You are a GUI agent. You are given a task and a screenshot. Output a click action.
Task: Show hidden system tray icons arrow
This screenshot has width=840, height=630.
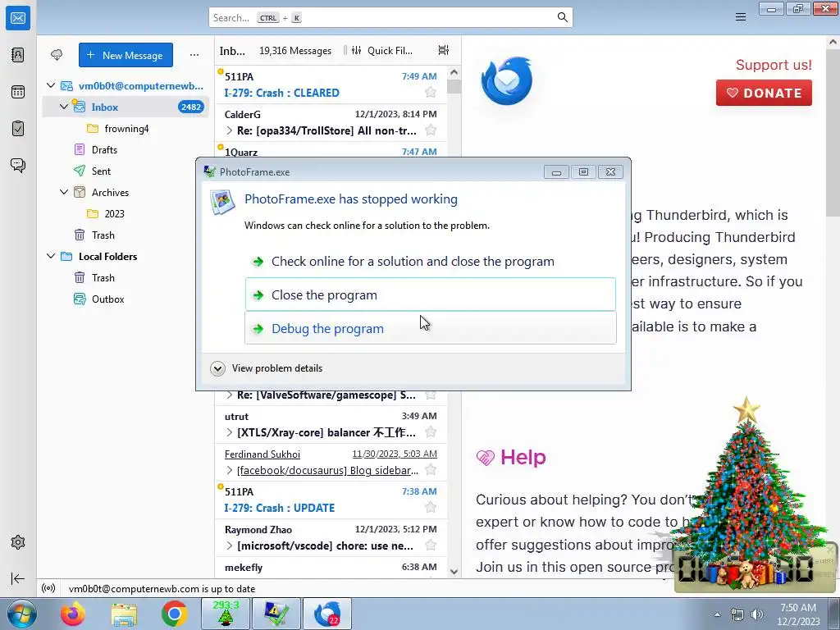[x=717, y=614]
